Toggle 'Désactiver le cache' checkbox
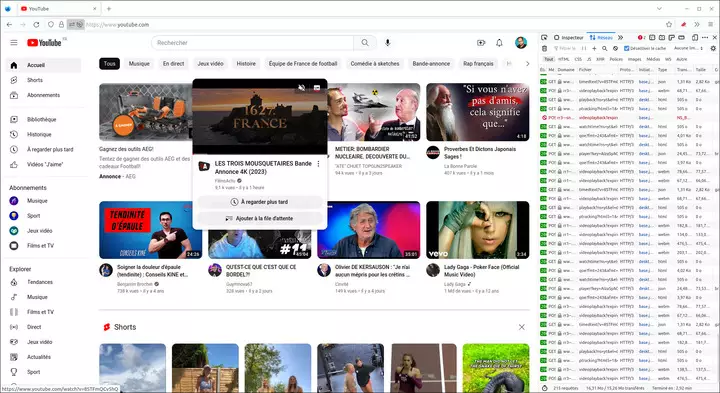The height and width of the screenshot is (393, 720). pos(626,48)
